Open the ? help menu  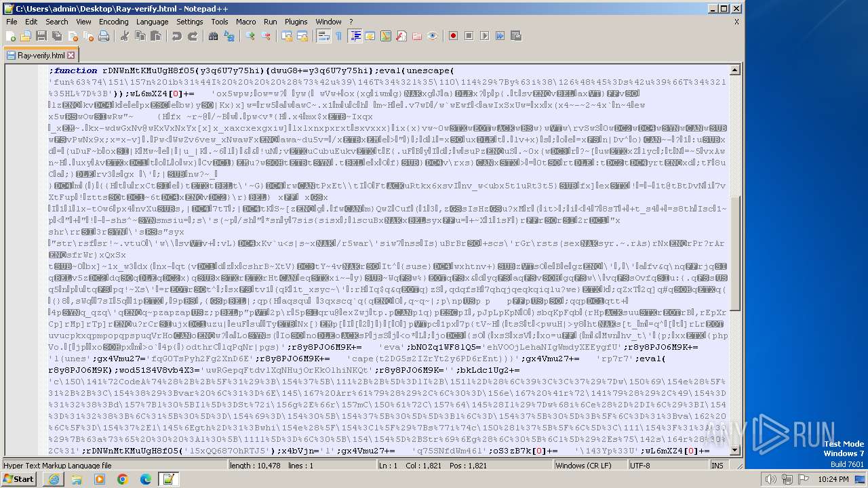351,22
